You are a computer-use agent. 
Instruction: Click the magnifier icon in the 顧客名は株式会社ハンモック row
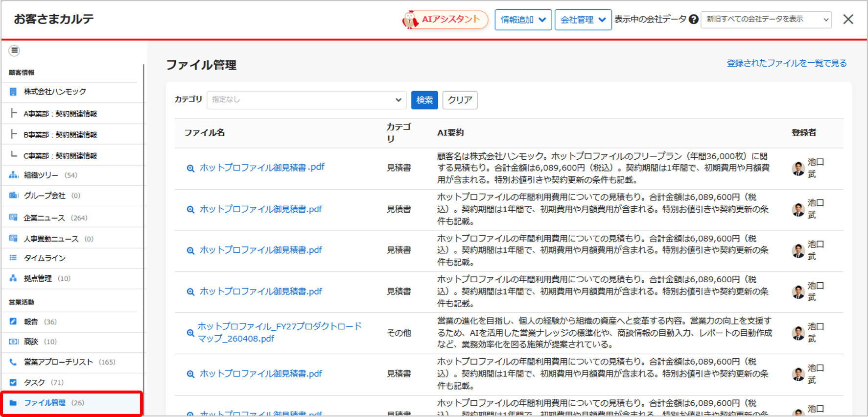coord(190,168)
